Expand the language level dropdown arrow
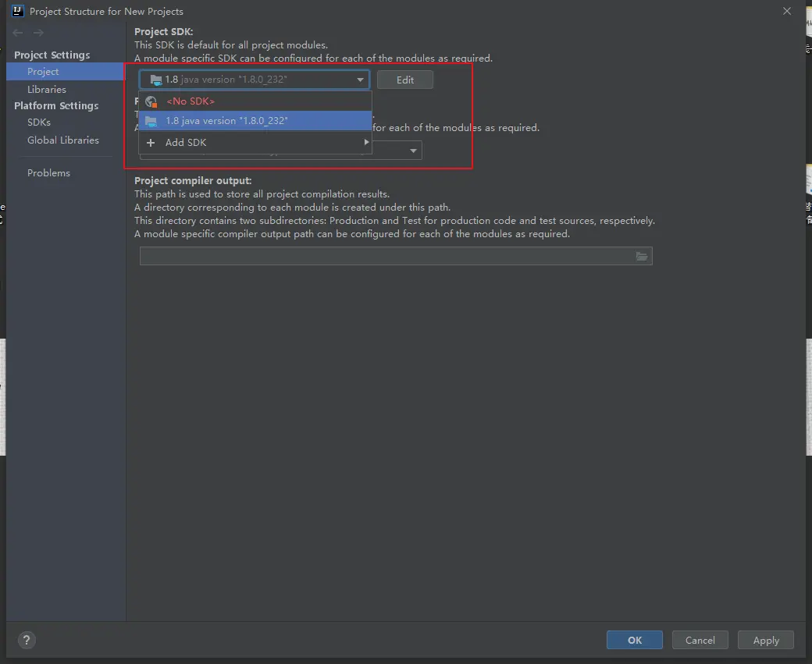This screenshot has height=664, width=812. pyautogui.click(x=413, y=151)
